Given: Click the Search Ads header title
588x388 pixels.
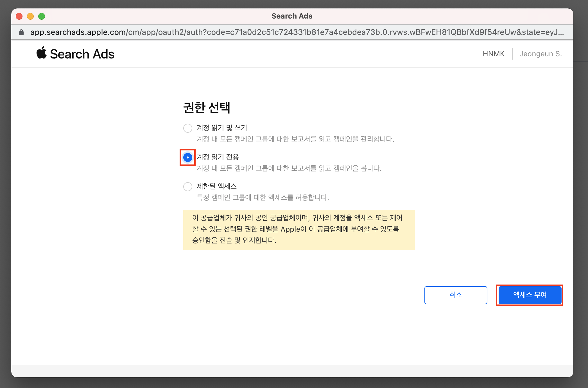Looking at the screenshot, I should (x=82, y=54).
